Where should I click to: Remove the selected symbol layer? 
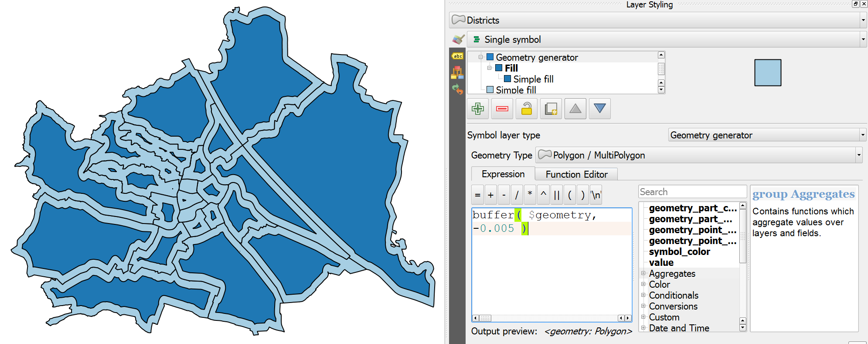coord(502,109)
